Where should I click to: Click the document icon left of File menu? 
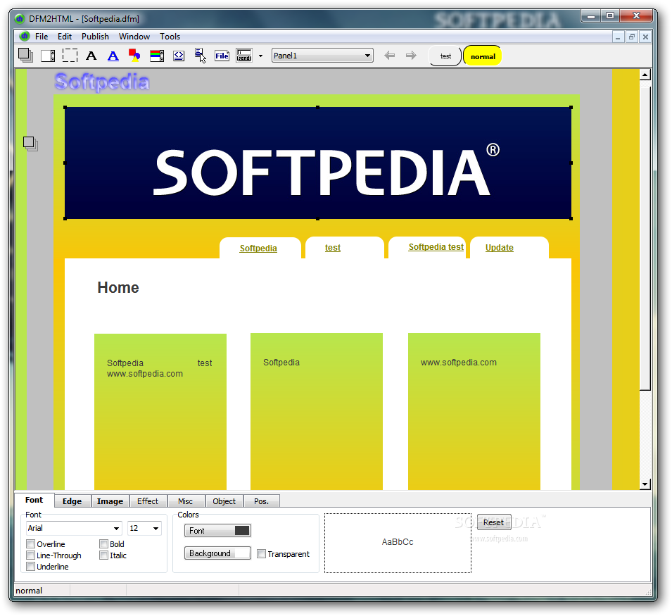pyautogui.click(x=25, y=36)
